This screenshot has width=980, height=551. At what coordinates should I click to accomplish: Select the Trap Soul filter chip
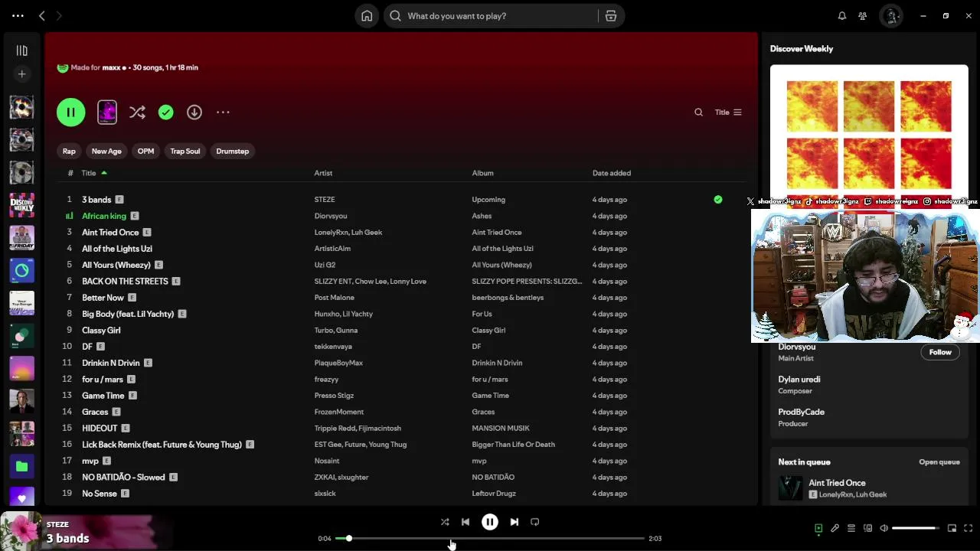[x=185, y=152]
